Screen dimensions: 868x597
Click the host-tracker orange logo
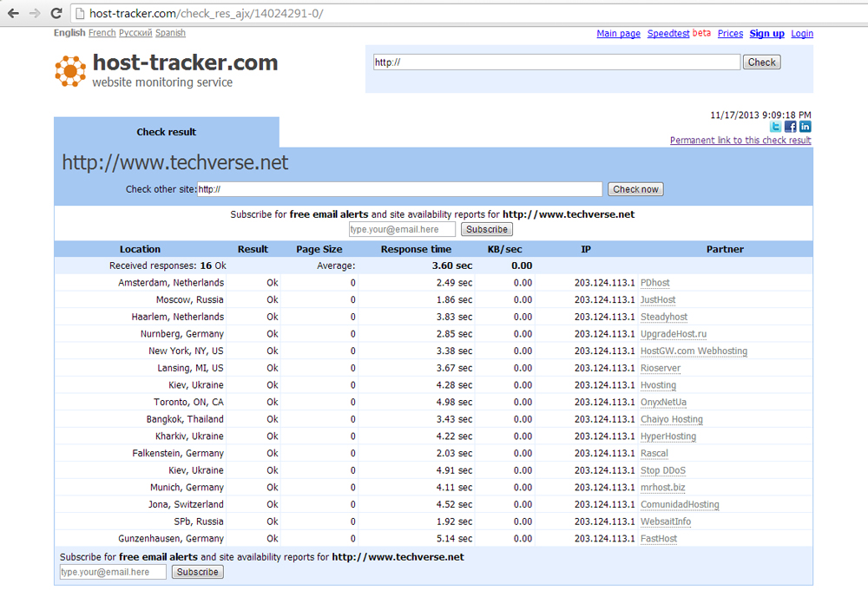point(70,71)
